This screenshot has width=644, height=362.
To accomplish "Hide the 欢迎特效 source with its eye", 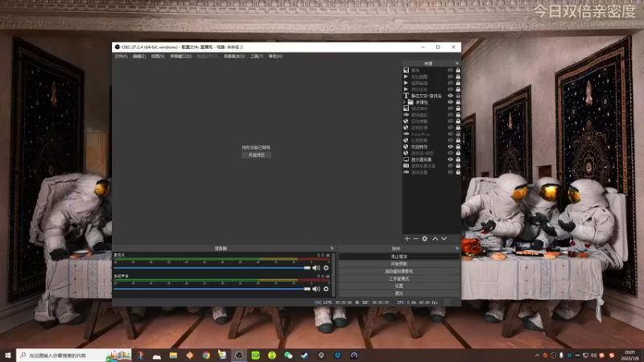I will [x=451, y=146].
